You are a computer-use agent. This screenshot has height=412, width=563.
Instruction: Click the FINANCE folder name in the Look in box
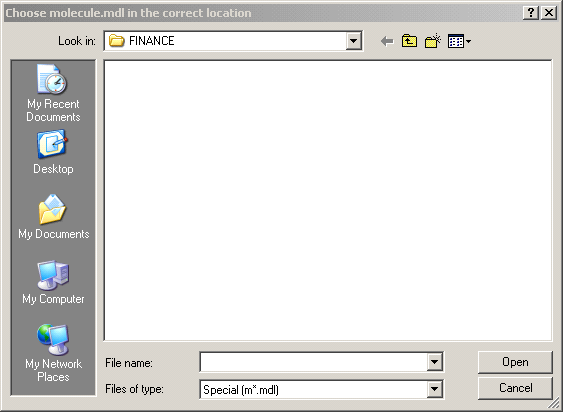pos(152,41)
